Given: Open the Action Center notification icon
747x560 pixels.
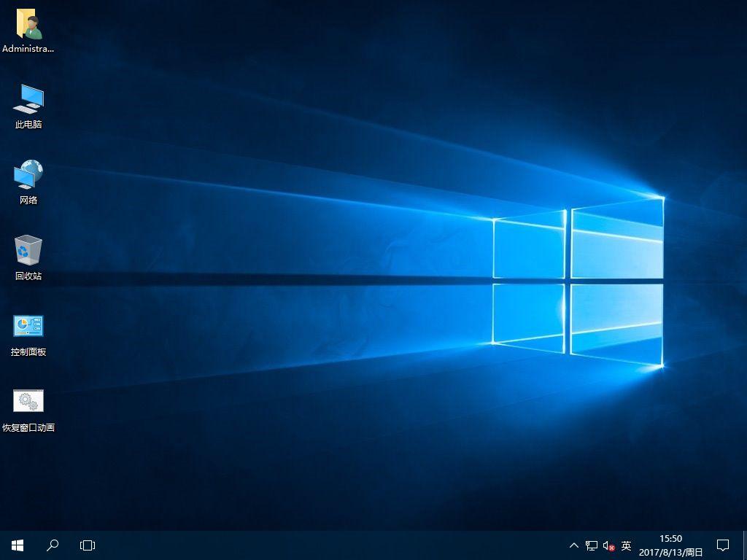Looking at the screenshot, I should [723, 545].
